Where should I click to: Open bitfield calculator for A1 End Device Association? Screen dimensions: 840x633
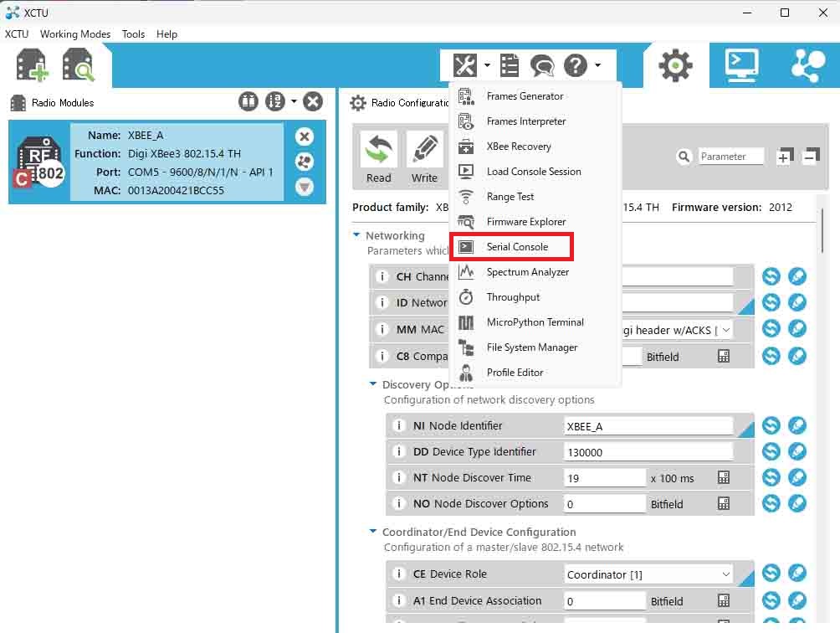pyautogui.click(x=723, y=601)
